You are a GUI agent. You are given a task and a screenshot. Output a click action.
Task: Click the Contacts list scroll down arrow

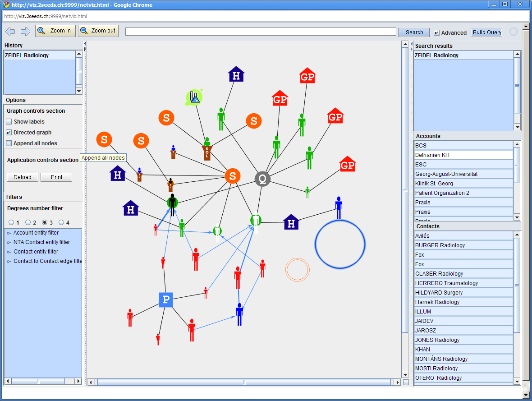click(517, 382)
